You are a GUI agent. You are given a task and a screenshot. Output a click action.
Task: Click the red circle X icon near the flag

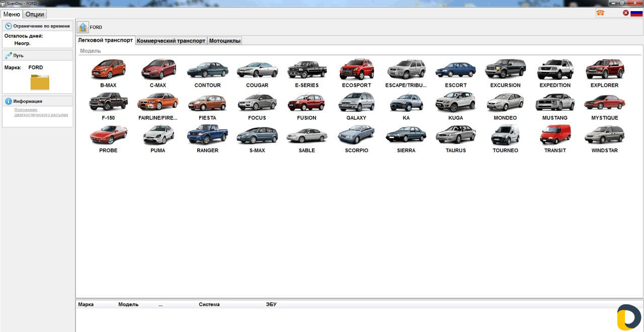pos(626,13)
